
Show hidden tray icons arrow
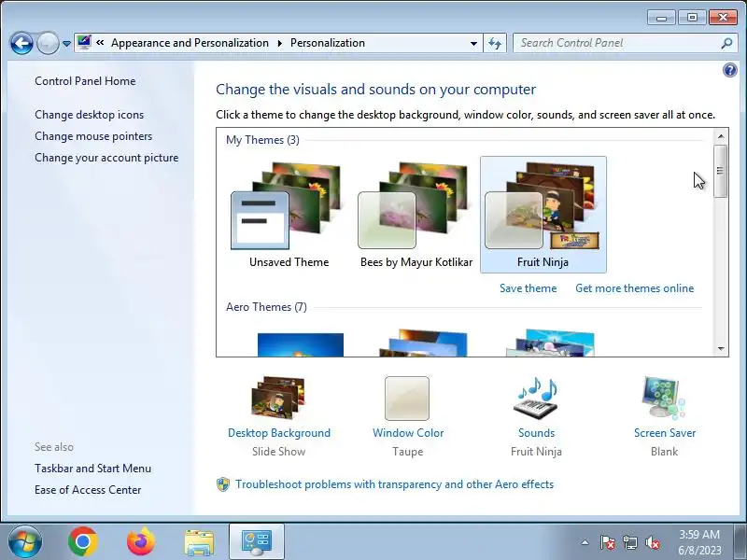click(585, 542)
